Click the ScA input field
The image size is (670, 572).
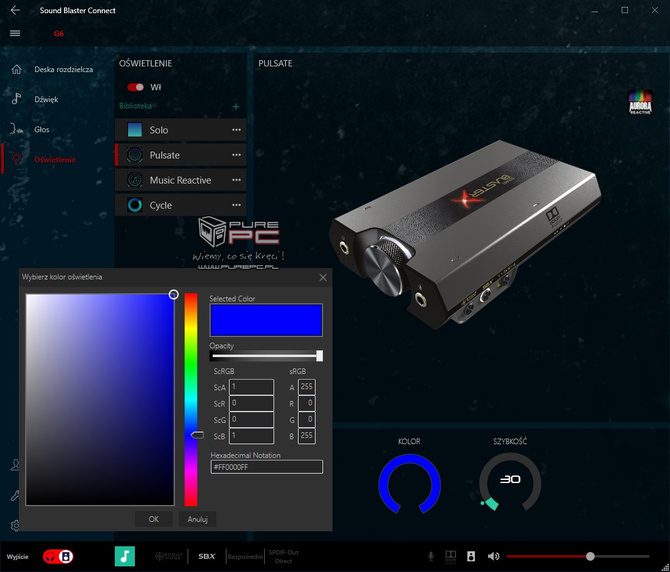click(x=252, y=387)
